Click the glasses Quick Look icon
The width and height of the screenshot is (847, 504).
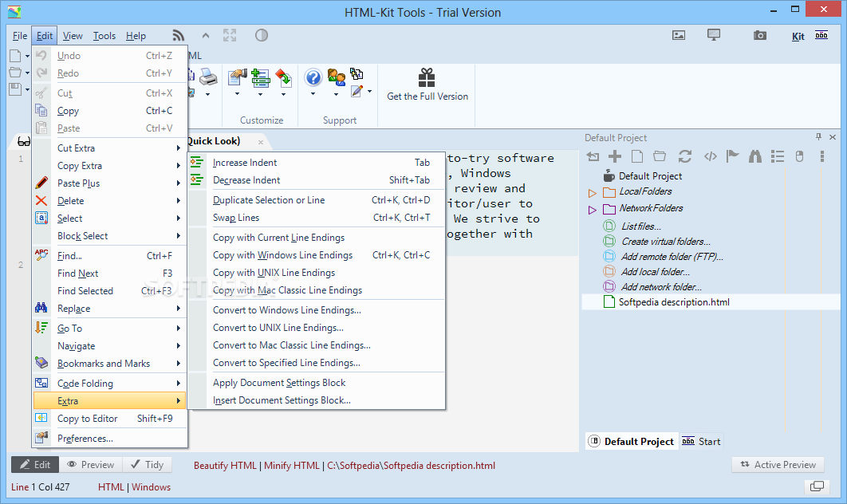click(x=24, y=141)
